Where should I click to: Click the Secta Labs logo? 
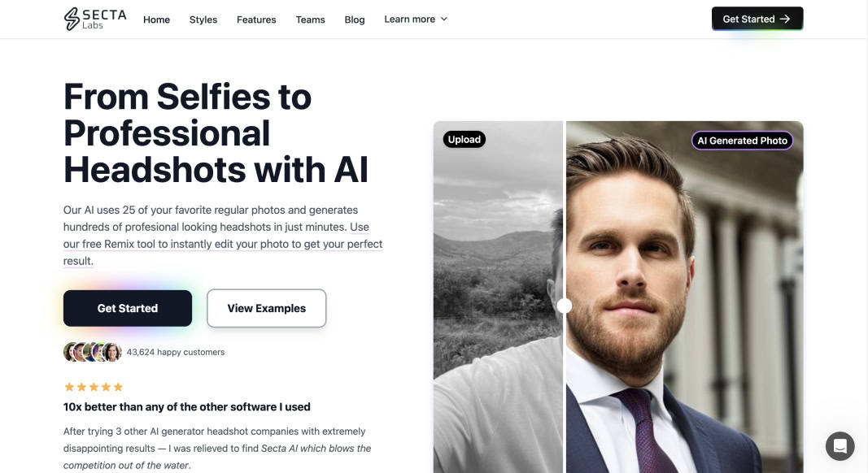pos(95,19)
